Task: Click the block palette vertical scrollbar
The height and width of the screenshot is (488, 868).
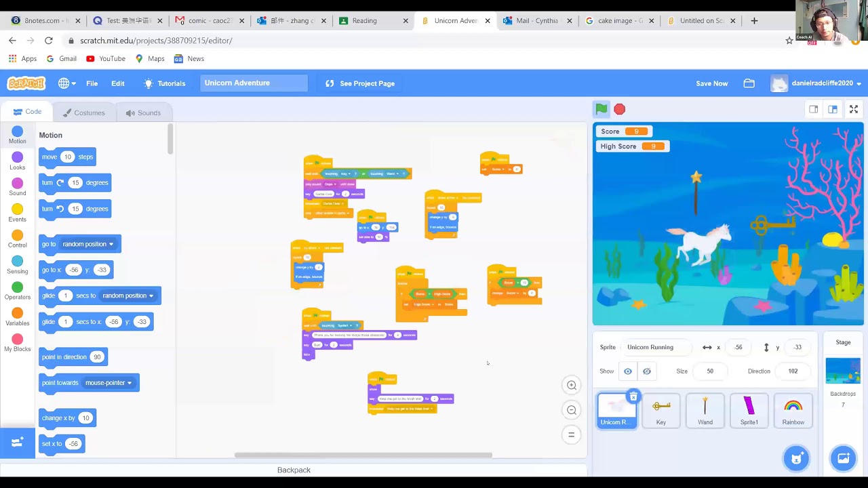Action: [x=171, y=139]
